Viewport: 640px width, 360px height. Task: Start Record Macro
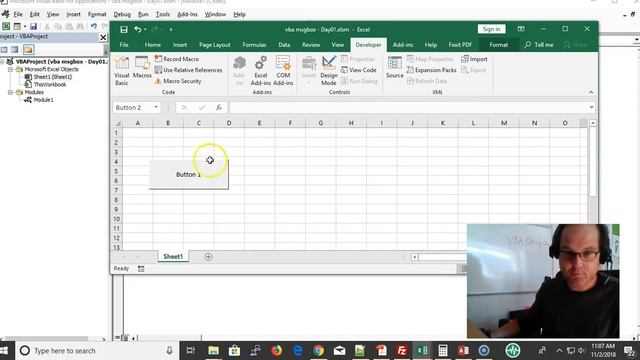(177, 59)
